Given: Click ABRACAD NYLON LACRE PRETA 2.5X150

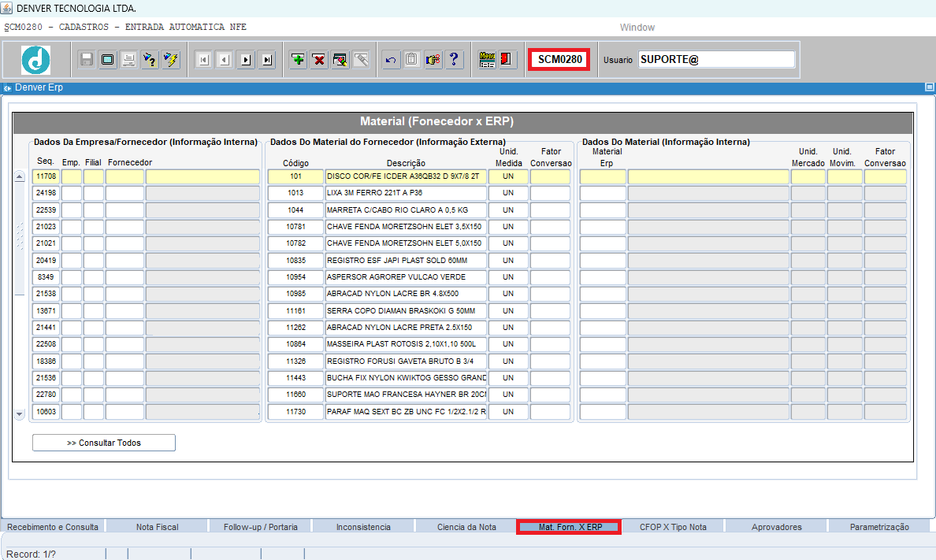Looking at the screenshot, I should click(x=406, y=328).
